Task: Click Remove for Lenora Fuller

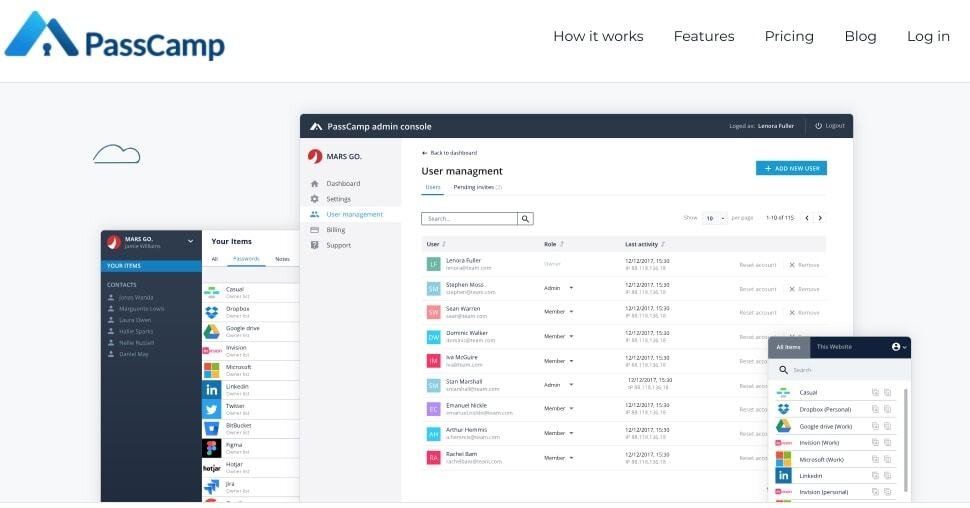Action: (x=804, y=265)
